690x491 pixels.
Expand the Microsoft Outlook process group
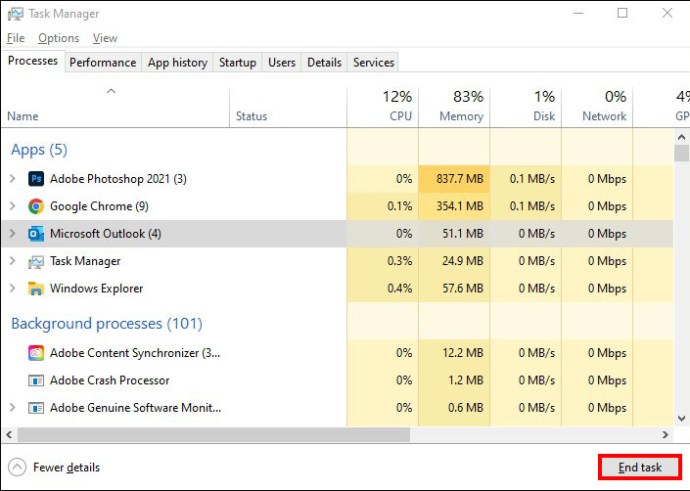pos(12,233)
